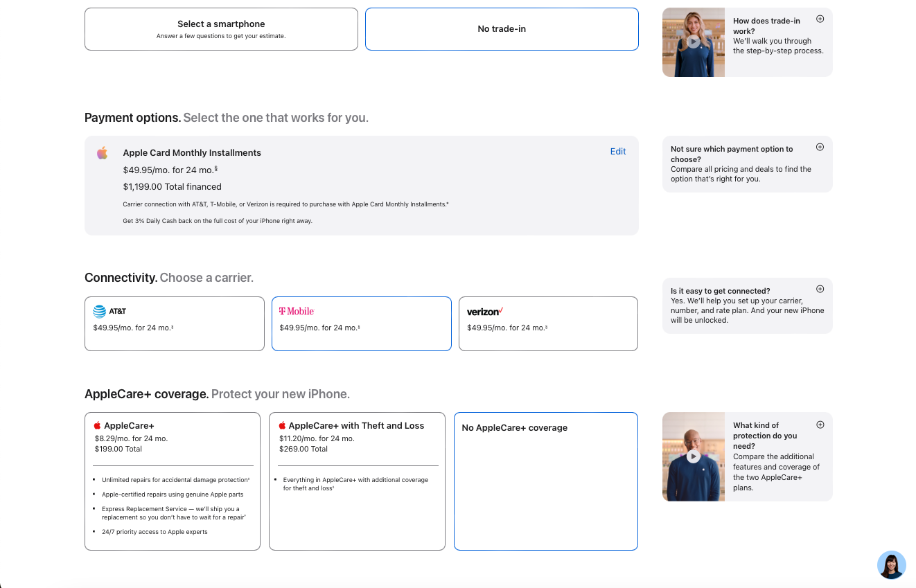Viewport: 916px width, 588px height.
Task: Click Apple icon beside AppleCare+ with Theft and Loss
Action: pos(282,426)
